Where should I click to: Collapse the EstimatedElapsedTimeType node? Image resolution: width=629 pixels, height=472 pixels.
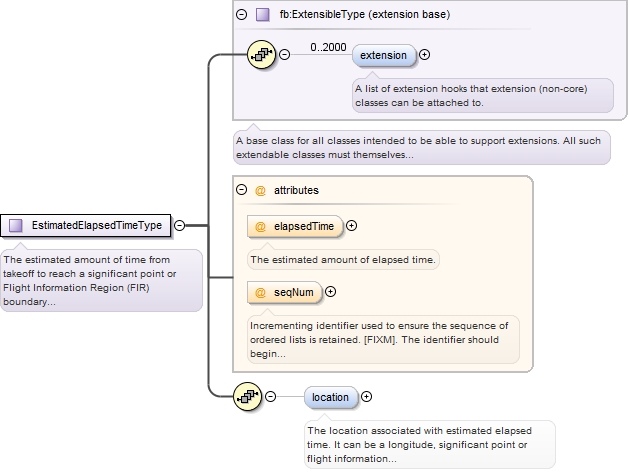point(179,226)
